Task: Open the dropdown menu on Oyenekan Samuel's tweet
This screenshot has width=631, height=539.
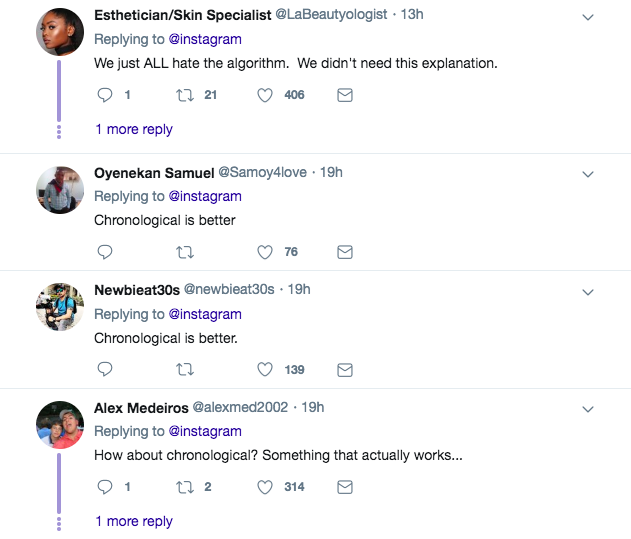Action: pyautogui.click(x=588, y=173)
